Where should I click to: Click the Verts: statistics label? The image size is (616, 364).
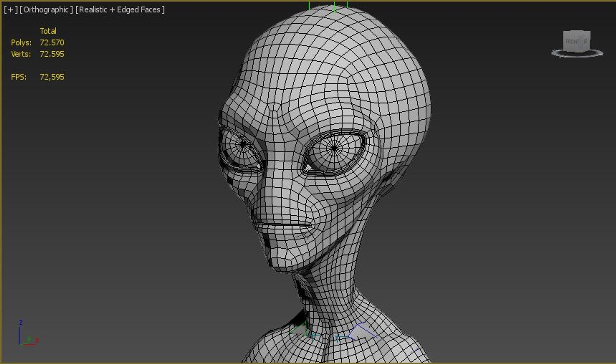(21, 54)
